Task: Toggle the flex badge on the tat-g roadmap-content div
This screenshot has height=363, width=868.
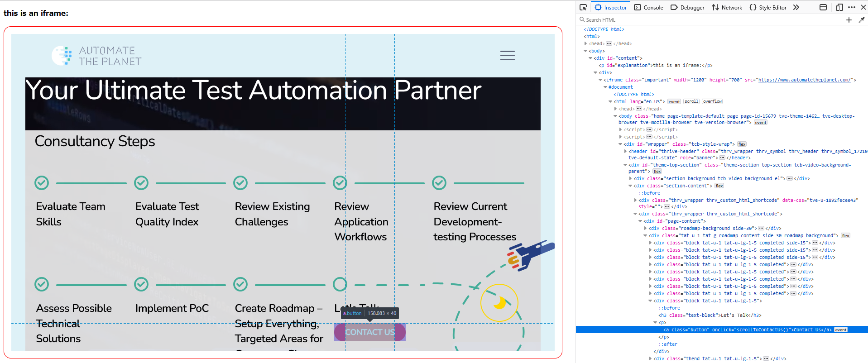Action: pos(845,235)
